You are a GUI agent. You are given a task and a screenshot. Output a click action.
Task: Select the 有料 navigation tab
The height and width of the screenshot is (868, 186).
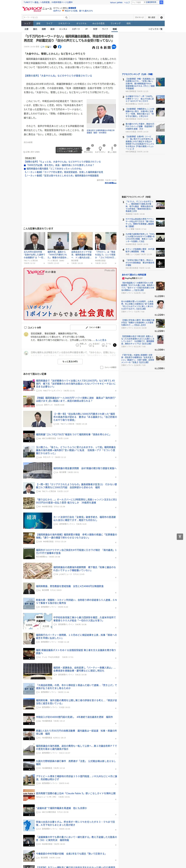pos(128,24)
